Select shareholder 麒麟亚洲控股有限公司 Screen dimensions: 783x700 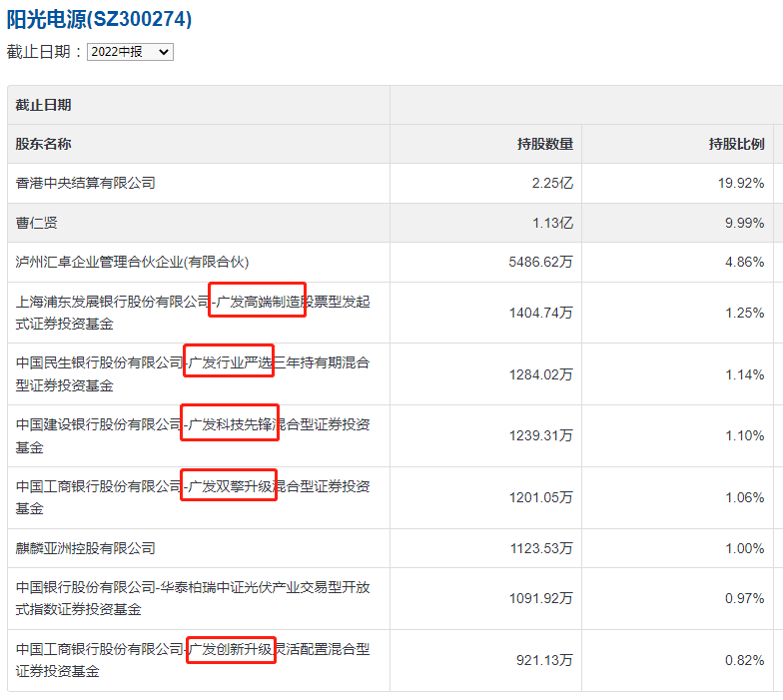tap(86, 548)
